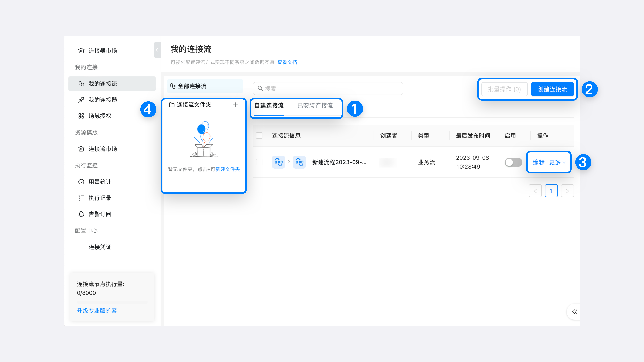
Task: Click the 场域授权 grid icon
Action: point(81,116)
